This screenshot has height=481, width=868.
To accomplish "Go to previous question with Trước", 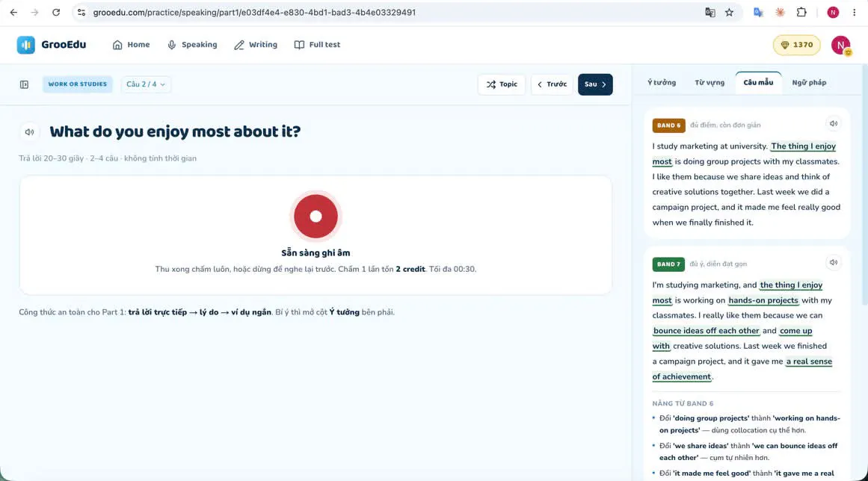I will click(x=552, y=84).
